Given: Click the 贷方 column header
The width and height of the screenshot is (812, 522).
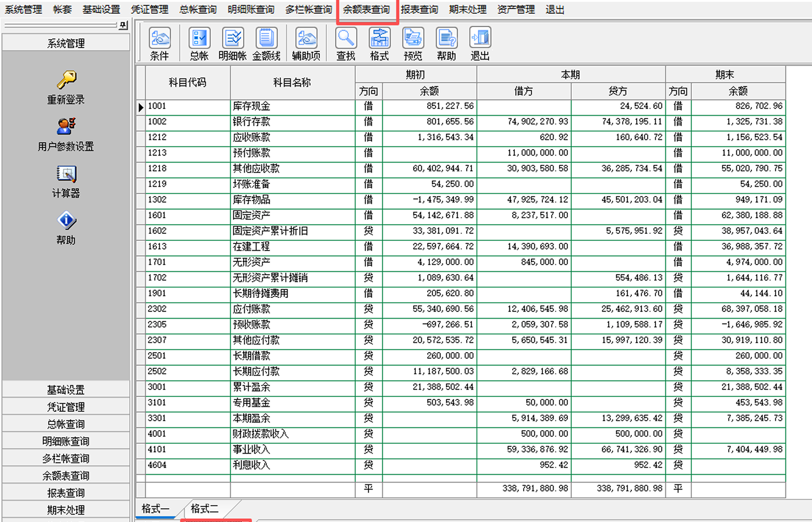Looking at the screenshot, I should click(x=618, y=91).
